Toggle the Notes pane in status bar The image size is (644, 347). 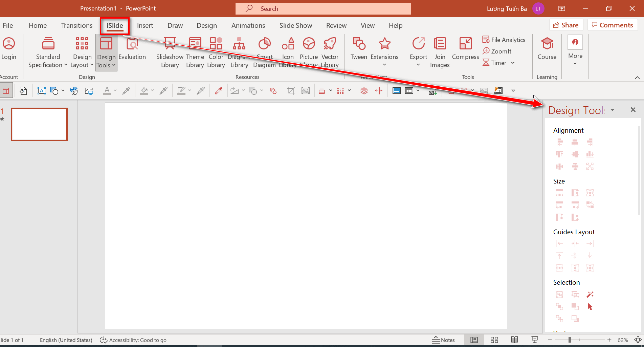(x=443, y=340)
